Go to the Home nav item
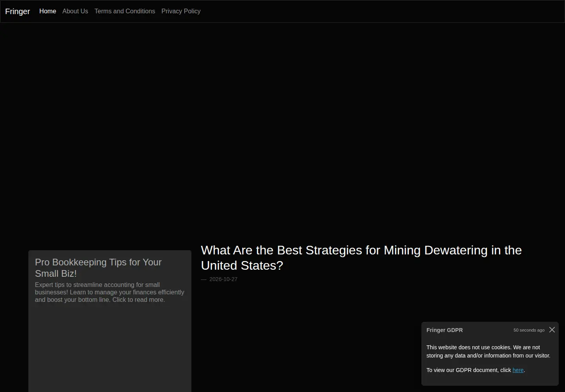Image resolution: width=565 pixels, height=392 pixels. tap(47, 11)
